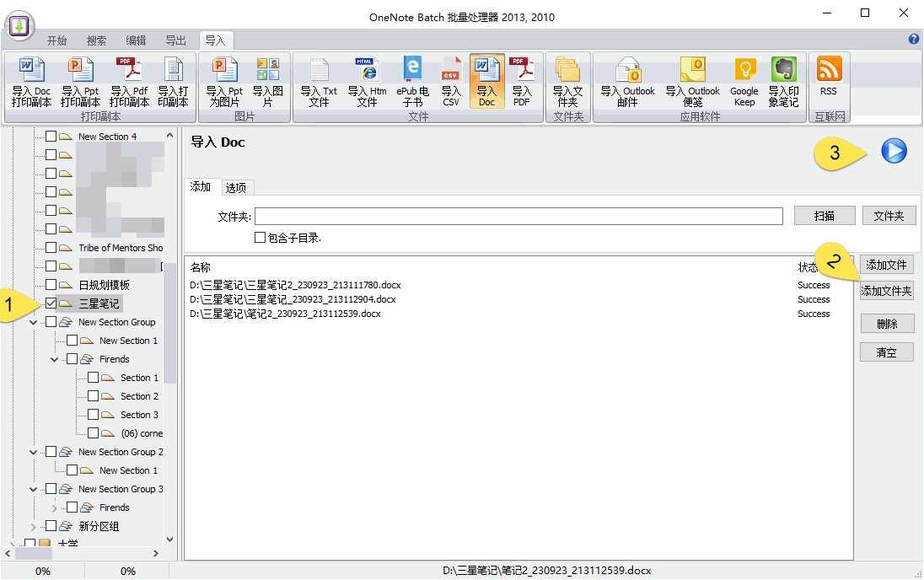
Task: Click the 导入打印副本 ribbon icon
Action: [173, 82]
